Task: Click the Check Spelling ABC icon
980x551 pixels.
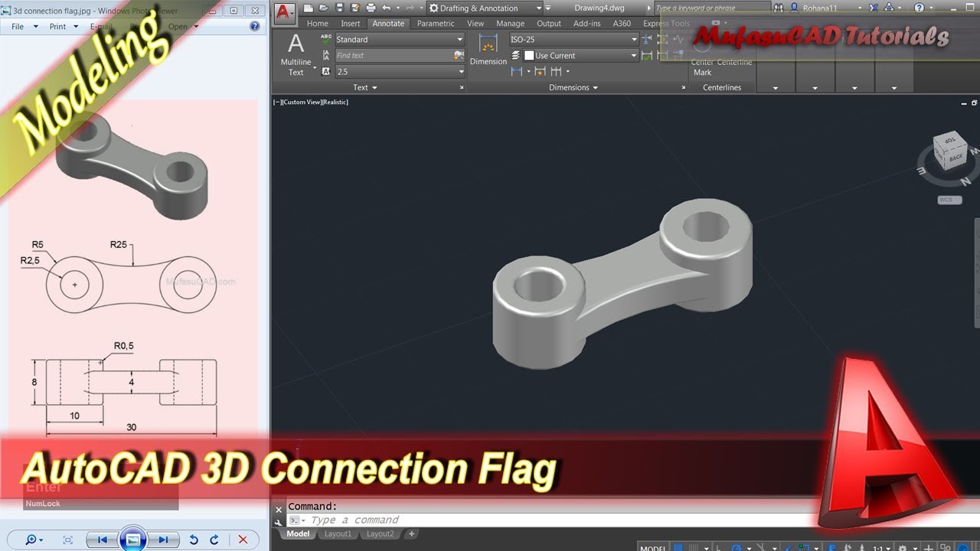Action: pos(326,39)
